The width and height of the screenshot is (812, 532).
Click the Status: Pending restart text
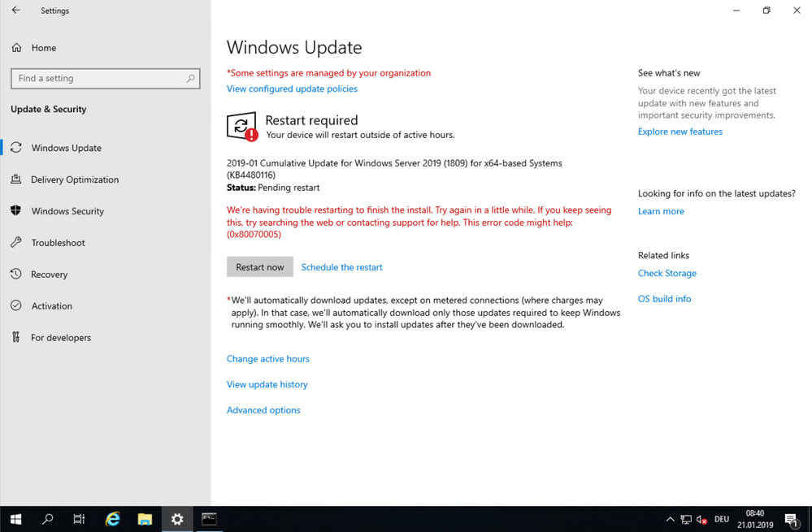(x=273, y=188)
